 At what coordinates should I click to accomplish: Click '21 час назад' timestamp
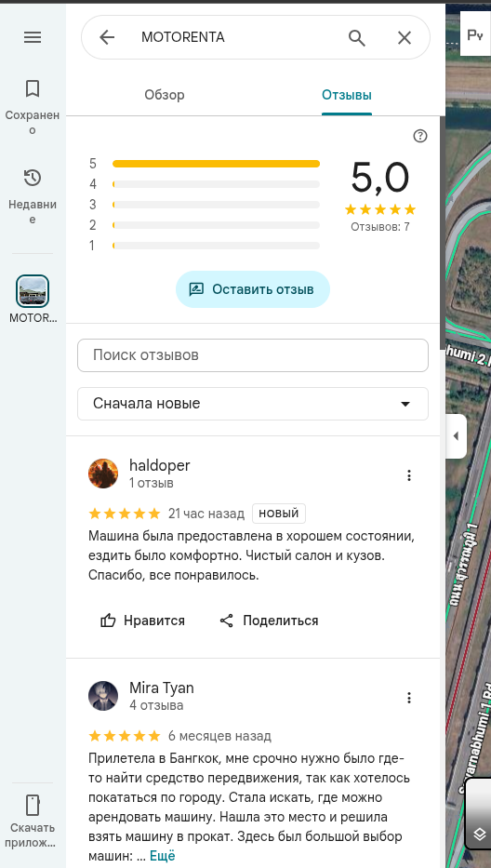pos(206,514)
